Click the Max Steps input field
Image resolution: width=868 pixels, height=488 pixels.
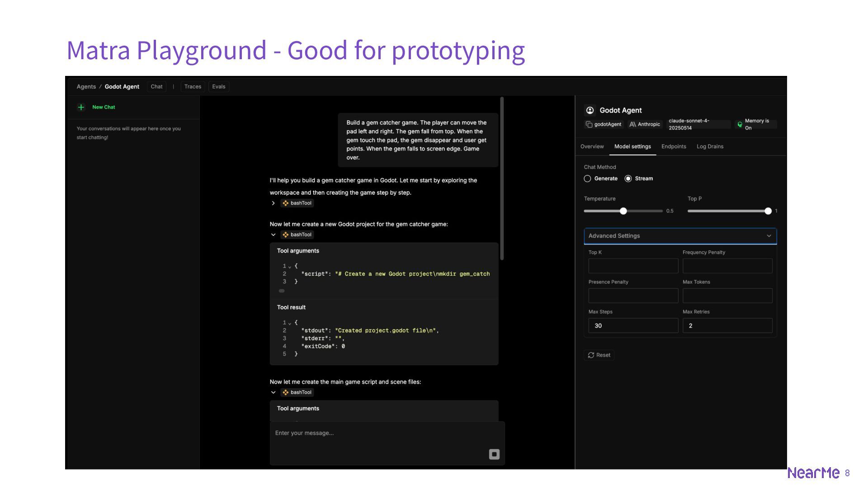[632, 325]
